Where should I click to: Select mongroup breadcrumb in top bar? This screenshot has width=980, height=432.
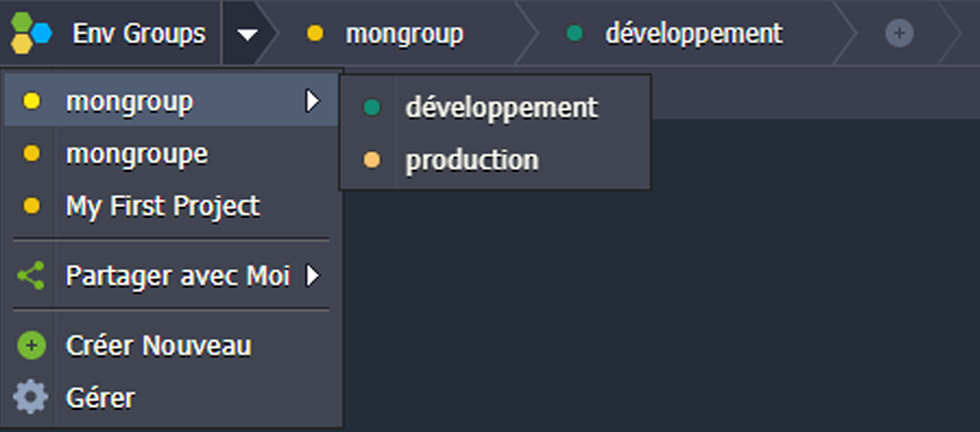pos(404,34)
